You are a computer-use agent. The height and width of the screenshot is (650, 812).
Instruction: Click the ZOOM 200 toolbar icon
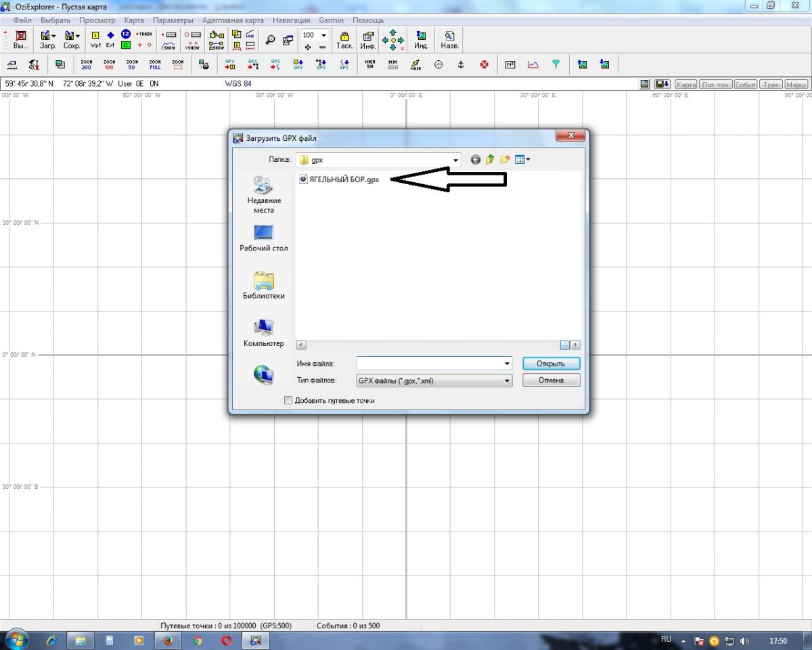(x=86, y=64)
